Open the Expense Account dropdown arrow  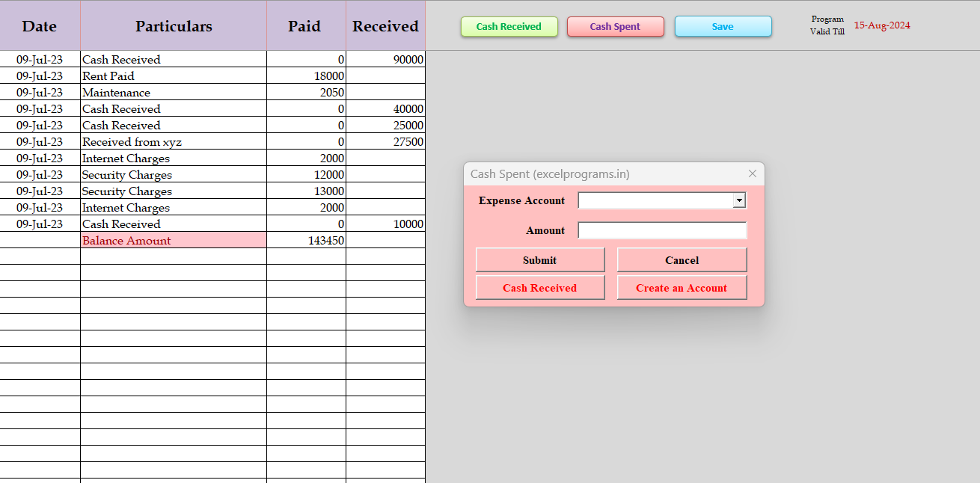tap(739, 200)
